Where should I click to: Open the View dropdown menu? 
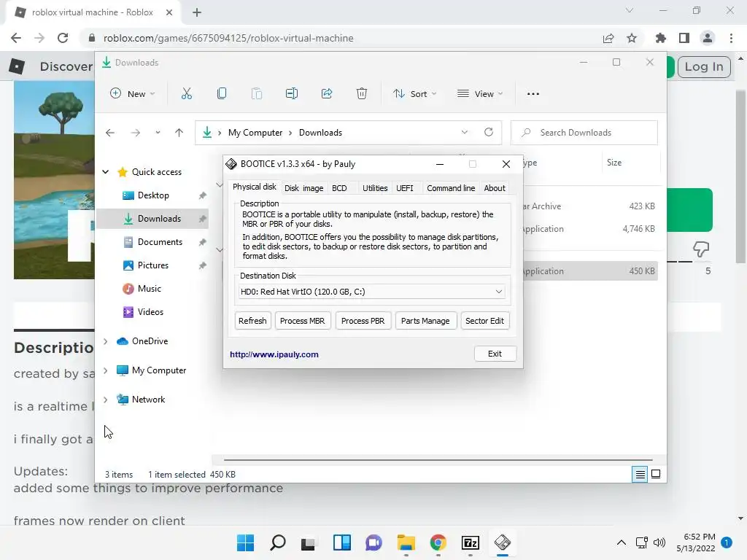point(480,94)
